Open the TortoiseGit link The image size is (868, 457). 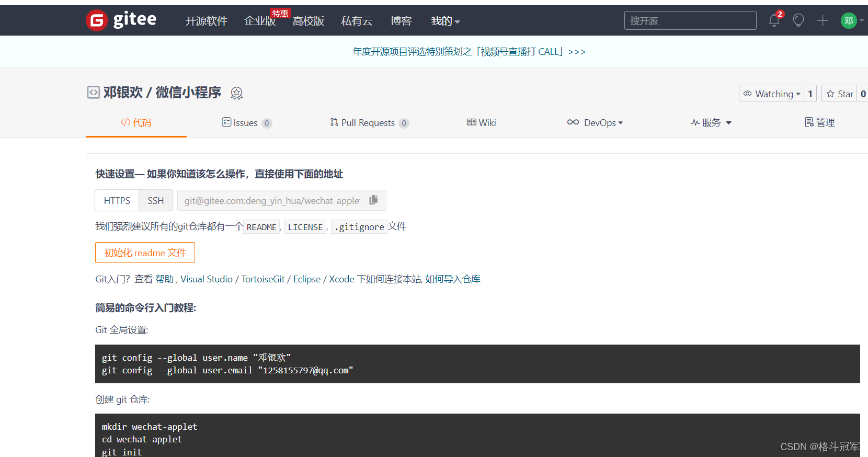click(263, 279)
